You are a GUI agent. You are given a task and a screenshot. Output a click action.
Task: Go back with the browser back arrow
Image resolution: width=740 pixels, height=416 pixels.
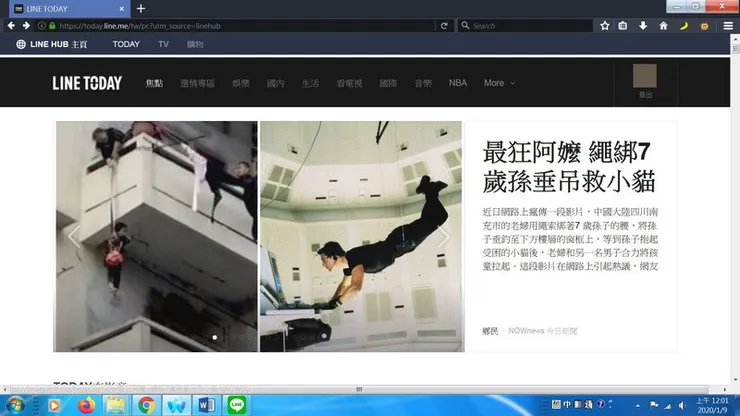point(11,25)
